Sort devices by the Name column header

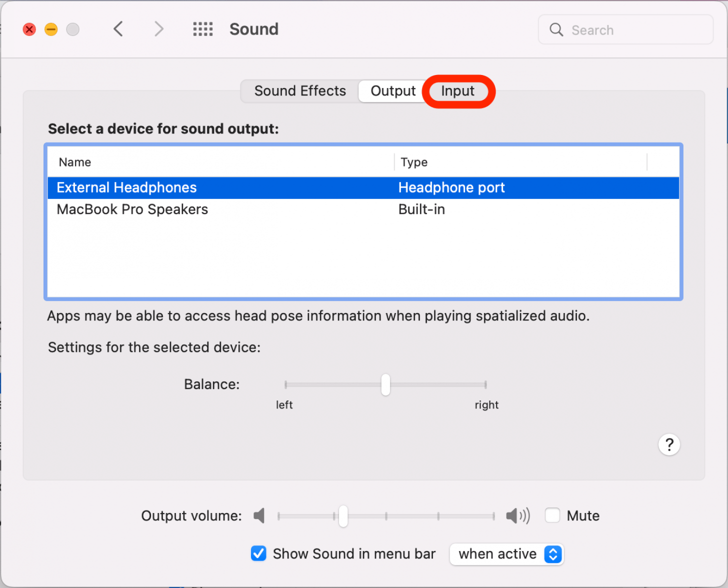click(75, 162)
